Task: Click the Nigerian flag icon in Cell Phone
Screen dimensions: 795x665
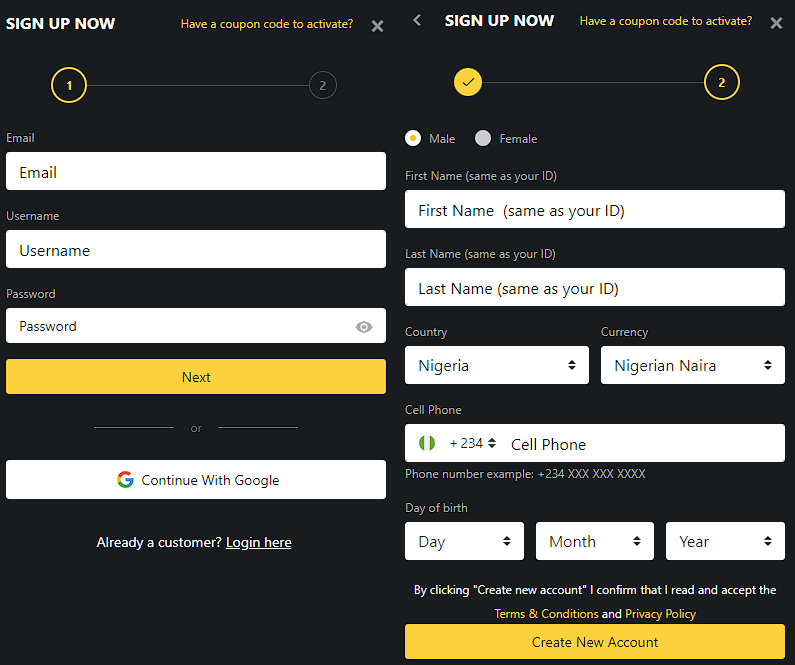Action: coord(428,443)
